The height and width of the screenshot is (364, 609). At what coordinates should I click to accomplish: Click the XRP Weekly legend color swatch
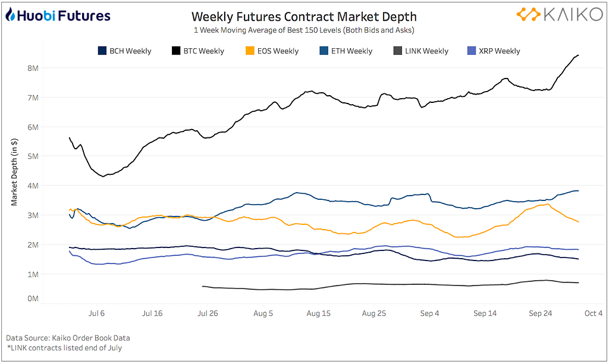pos(471,51)
